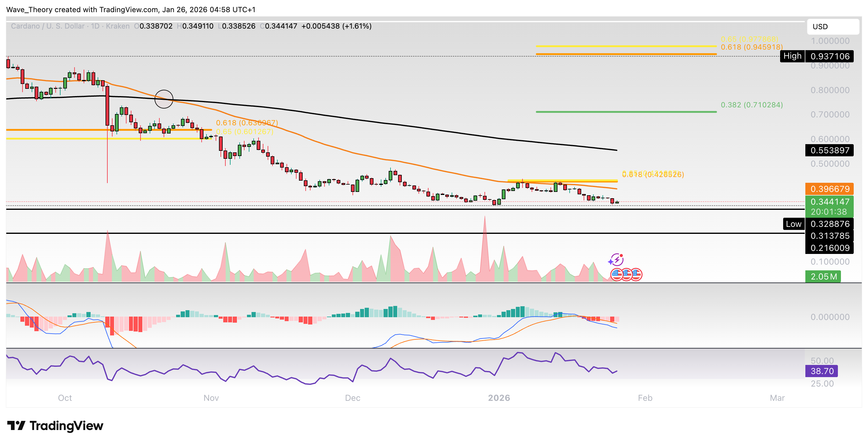Click the middle US flag economic event icon
The image size is (868, 444).
627,275
